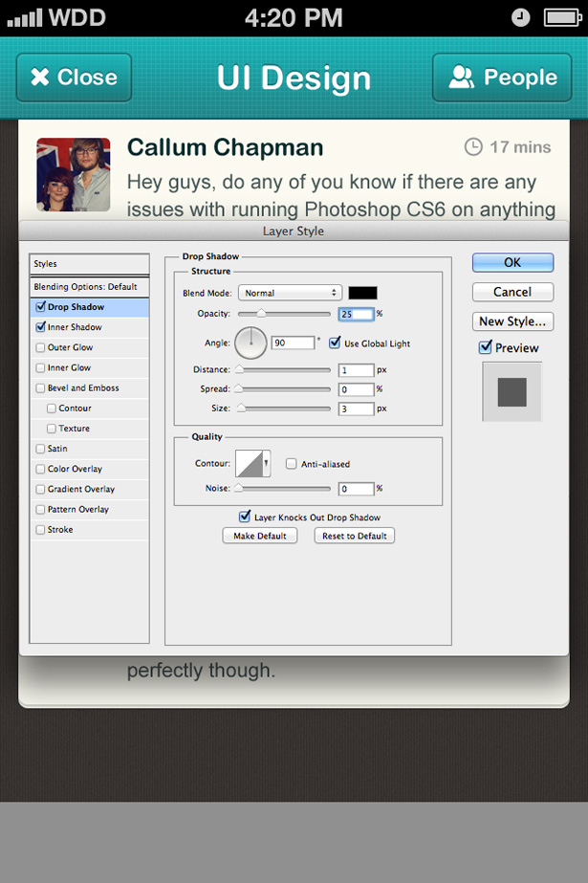Click the angle dial control

point(251,342)
